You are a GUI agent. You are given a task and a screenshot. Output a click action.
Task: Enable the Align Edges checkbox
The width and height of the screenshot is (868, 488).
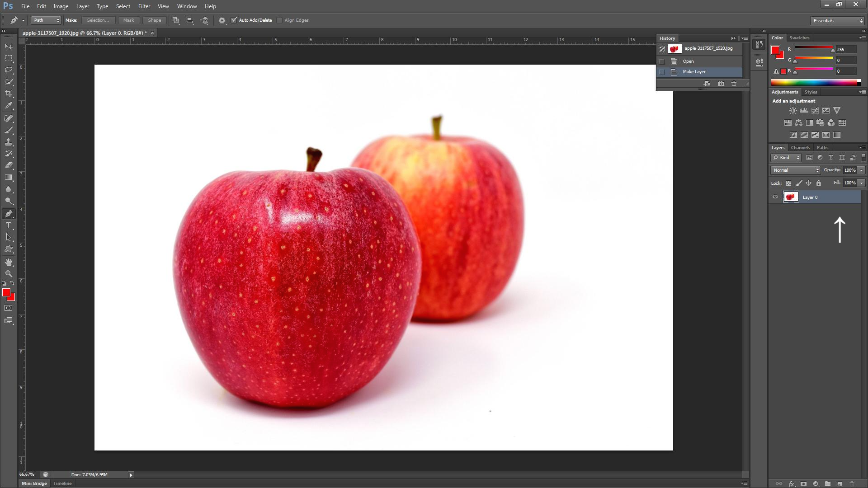tap(279, 20)
